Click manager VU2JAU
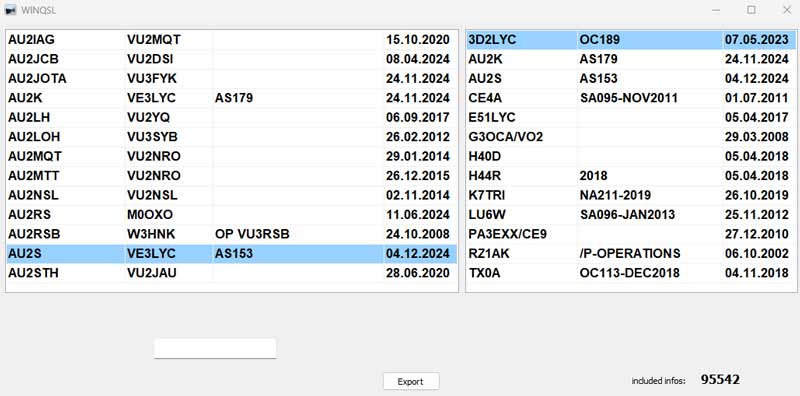Screen dimensions: 800x396 (x=152, y=273)
